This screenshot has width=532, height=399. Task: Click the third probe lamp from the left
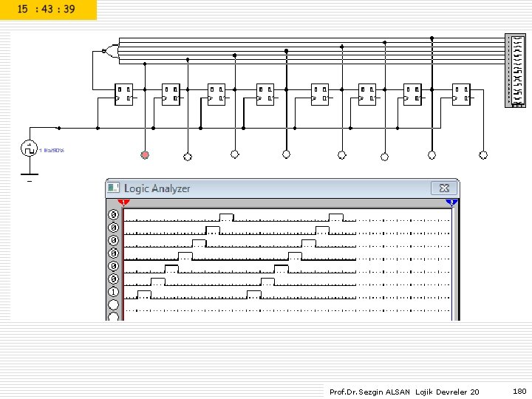(235, 154)
